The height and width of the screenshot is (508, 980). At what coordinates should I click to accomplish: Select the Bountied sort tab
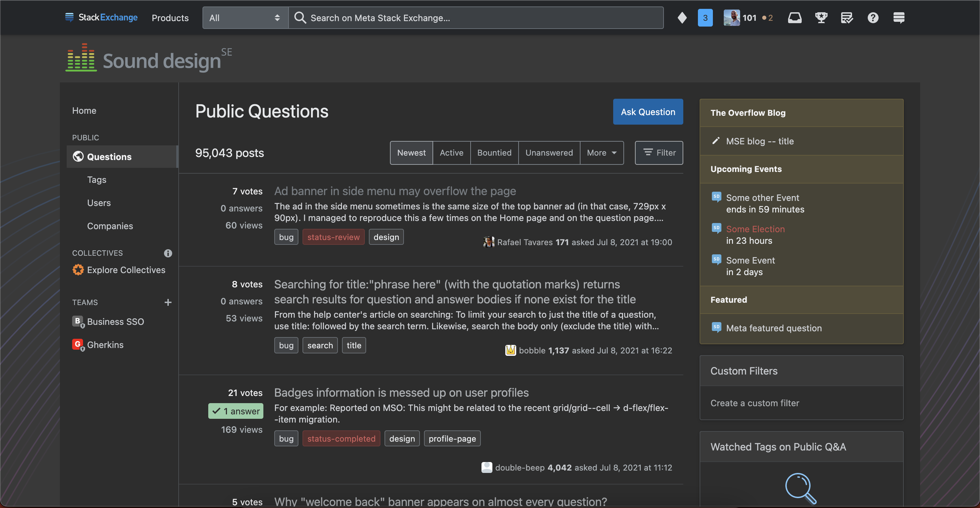(x=494, y=153)
